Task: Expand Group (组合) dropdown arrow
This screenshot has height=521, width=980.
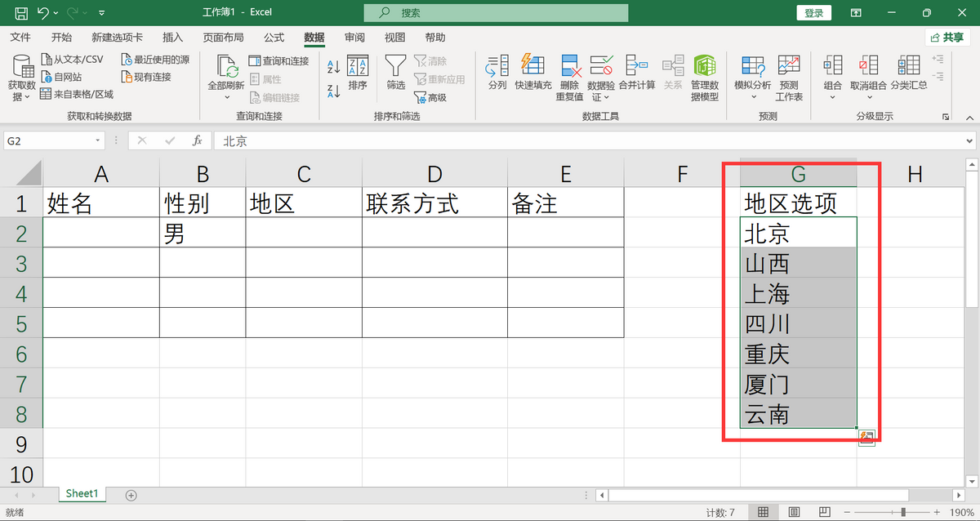Action: pos(833,97)
